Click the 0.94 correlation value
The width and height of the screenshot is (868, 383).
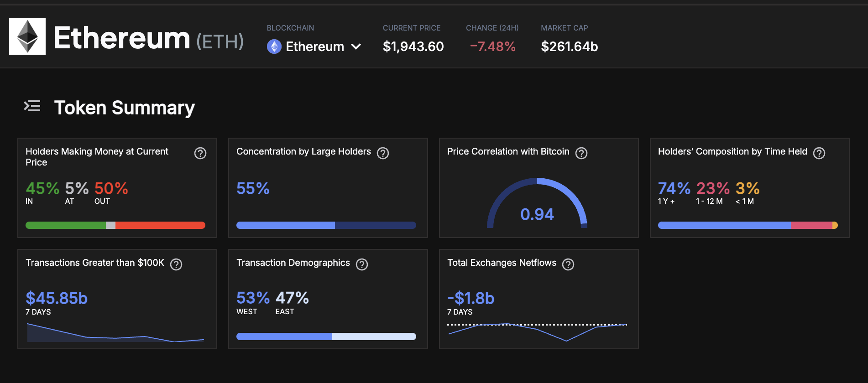pos(537,214)
